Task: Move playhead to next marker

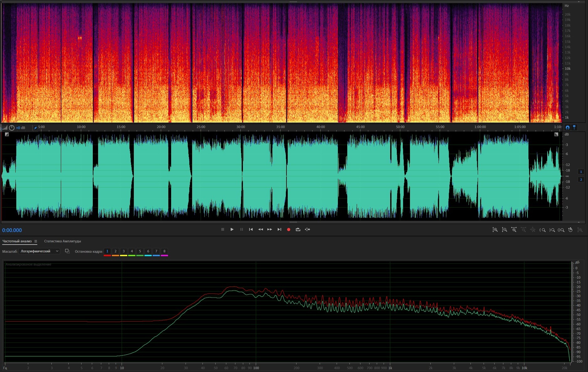Action: (x=279, y=230)
